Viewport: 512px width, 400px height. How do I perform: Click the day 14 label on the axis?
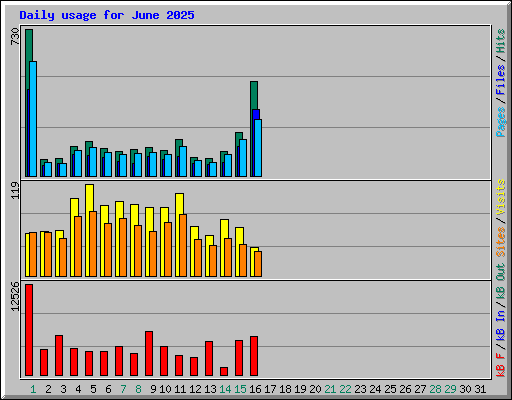tap(225, 389)
